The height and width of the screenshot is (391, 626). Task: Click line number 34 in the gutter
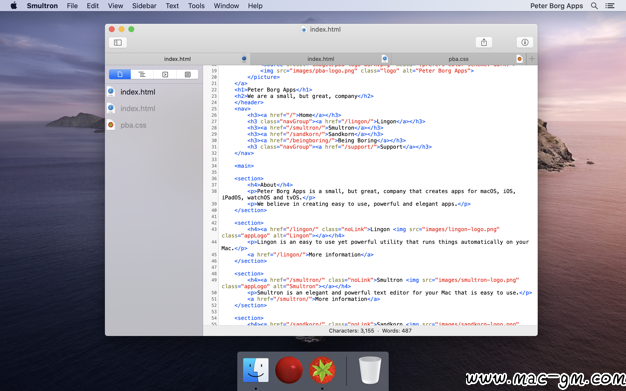tap(214, 166)
